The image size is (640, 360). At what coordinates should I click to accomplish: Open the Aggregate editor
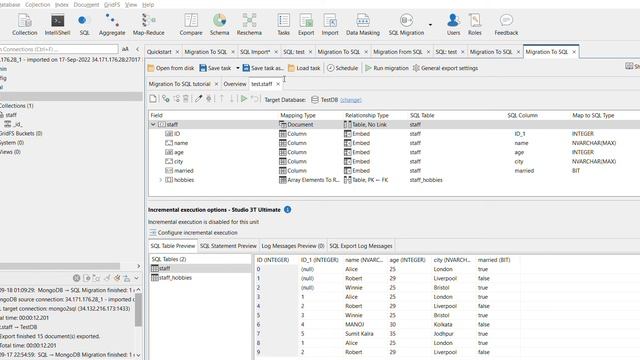(x=112, y=24)
